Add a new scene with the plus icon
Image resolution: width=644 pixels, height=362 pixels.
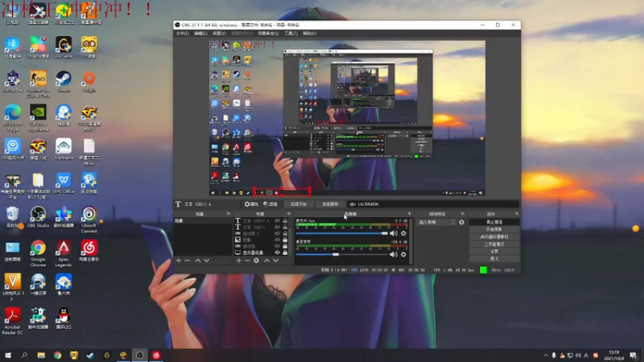[x=178, y=261]
